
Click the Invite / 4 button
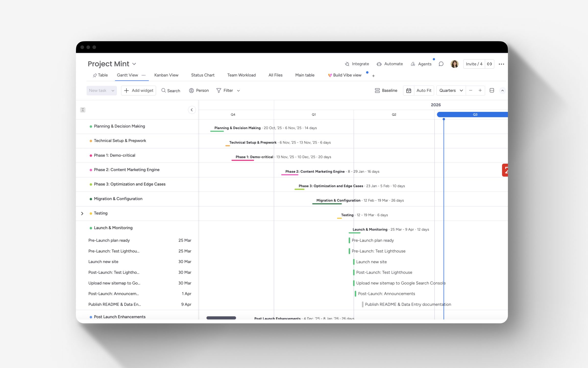click(474, 64)
